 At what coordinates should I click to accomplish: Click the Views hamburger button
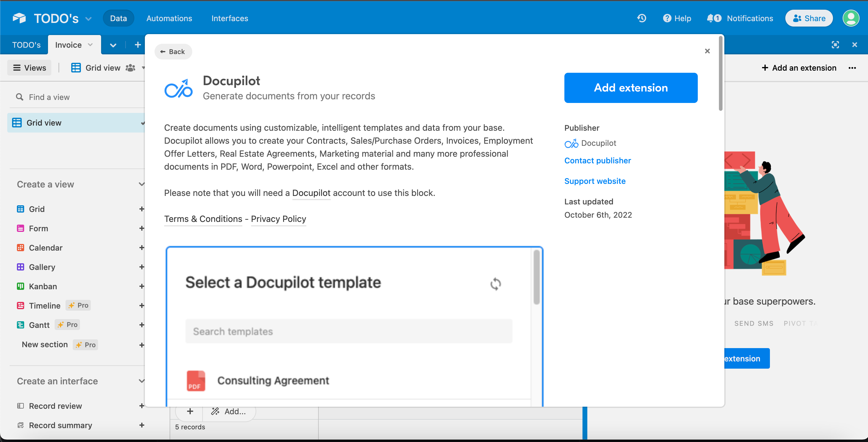pos(29,68)
